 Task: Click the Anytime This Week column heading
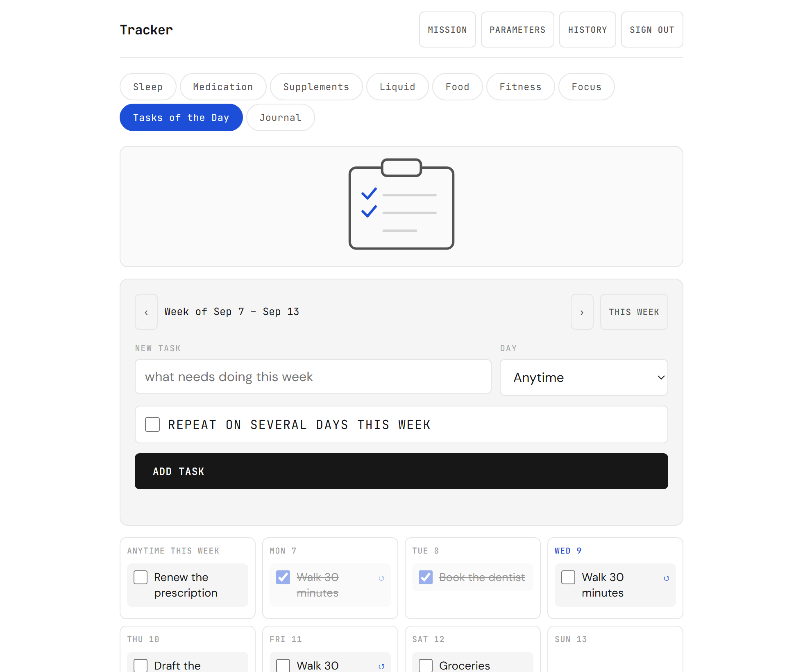[173, 551]
